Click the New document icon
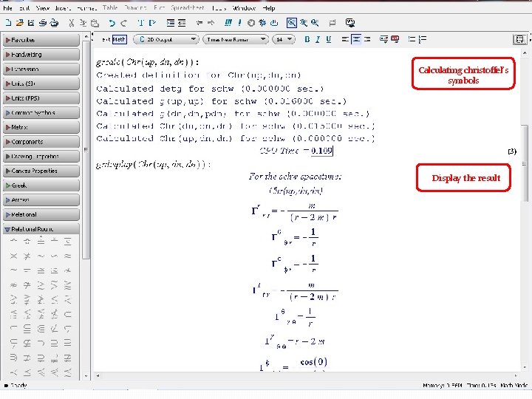 point(8,23)
